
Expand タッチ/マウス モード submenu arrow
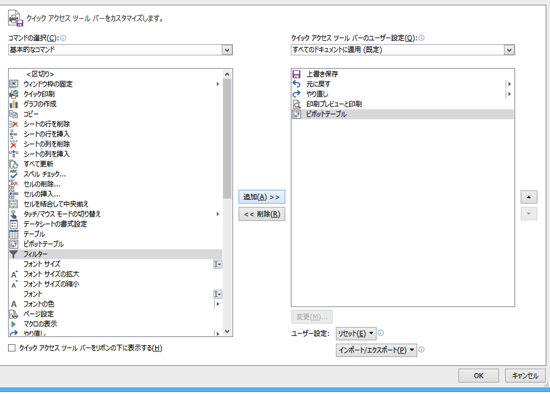point(217,214)
